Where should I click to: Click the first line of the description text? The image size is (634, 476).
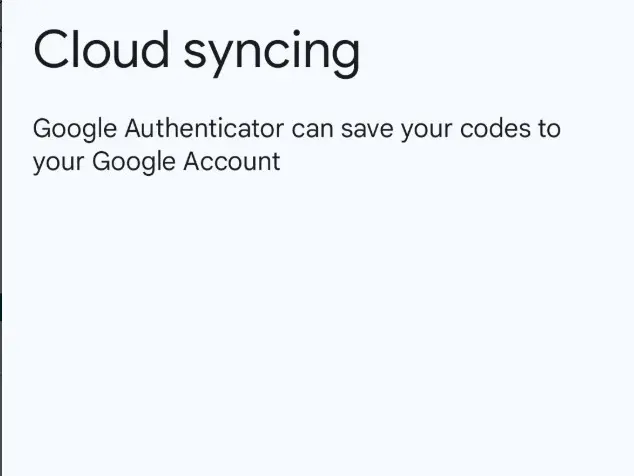click(x=296, y=130)
